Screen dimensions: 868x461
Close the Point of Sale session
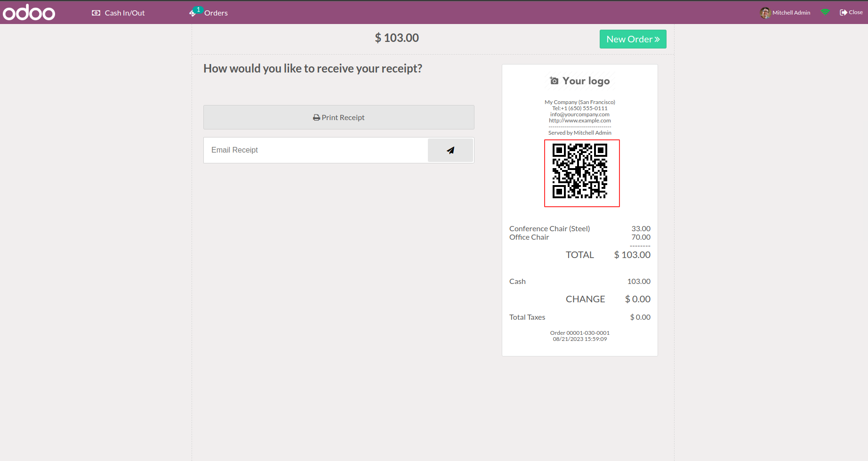[x=851, y=12]
